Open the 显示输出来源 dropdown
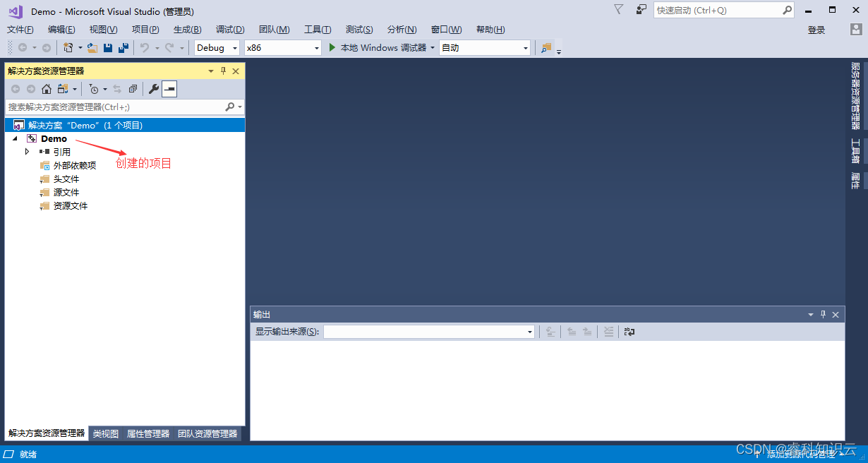 (429, 332)
